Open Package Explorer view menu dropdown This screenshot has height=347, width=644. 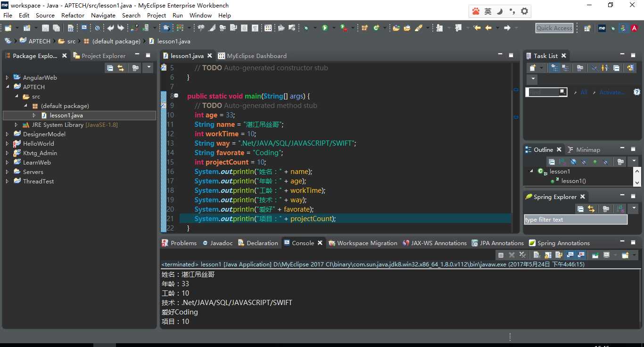(149, 68)
